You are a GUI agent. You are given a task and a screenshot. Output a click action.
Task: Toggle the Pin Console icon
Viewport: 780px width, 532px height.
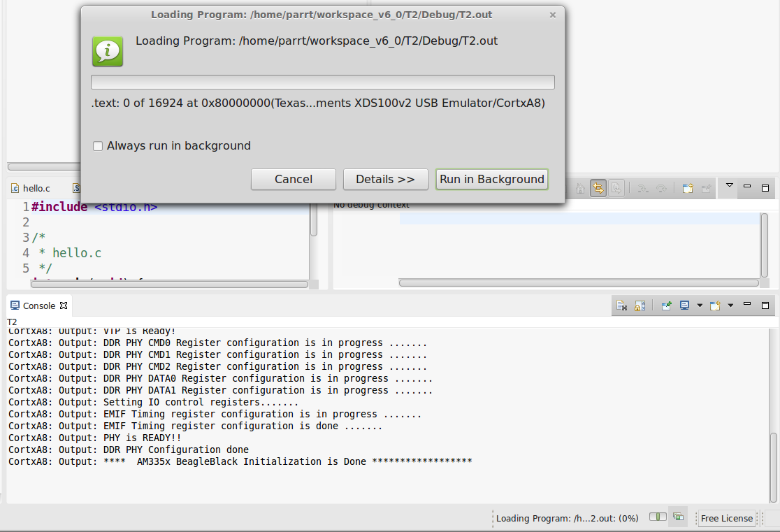(667, 305)
